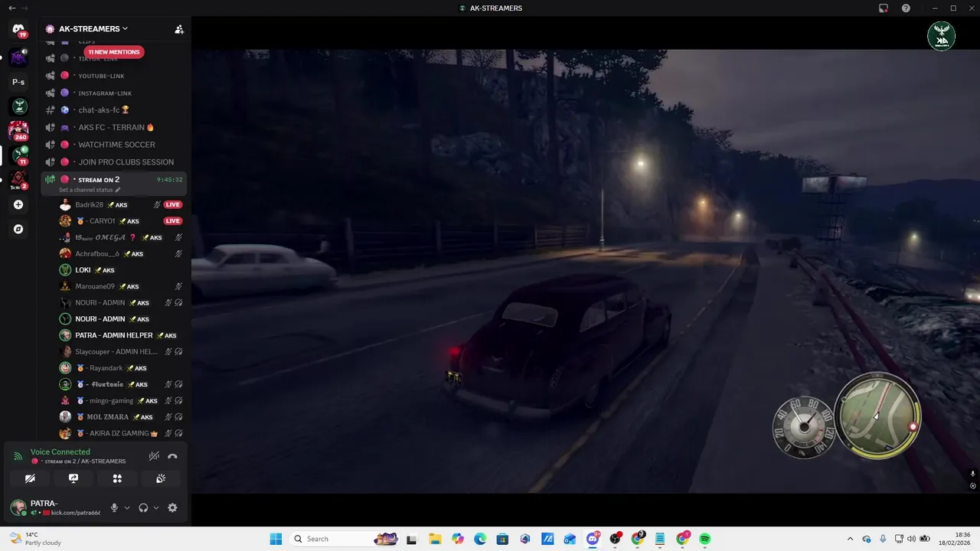Select Slaycouper - ADMIN HEL... voice member

122,351
